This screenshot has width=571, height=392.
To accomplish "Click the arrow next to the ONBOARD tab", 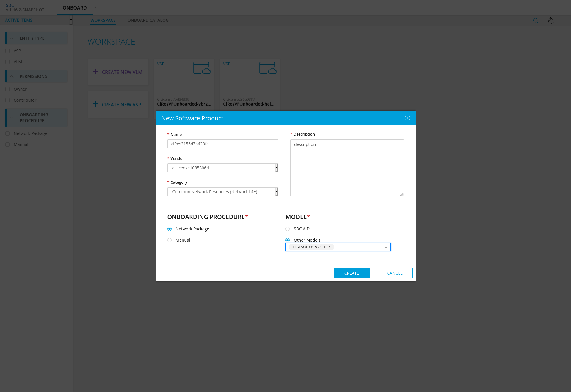I will tap(95, 7).
